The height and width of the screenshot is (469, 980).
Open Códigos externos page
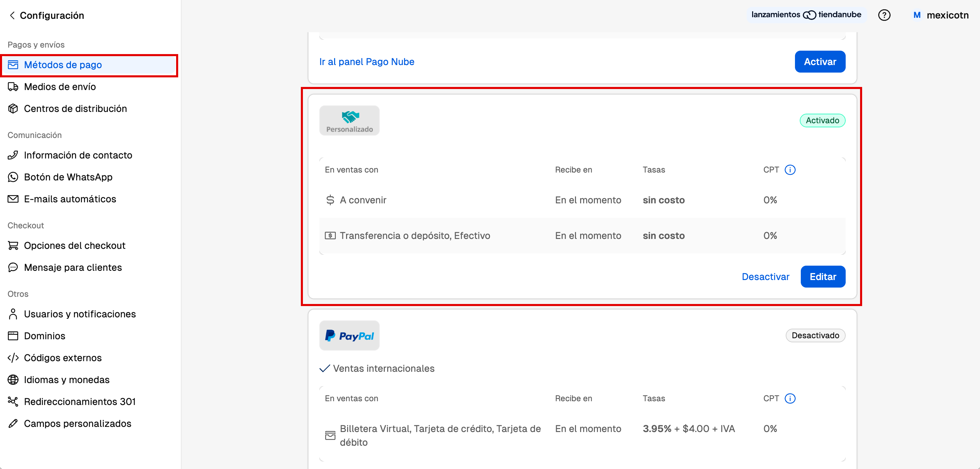coord(63,358)
